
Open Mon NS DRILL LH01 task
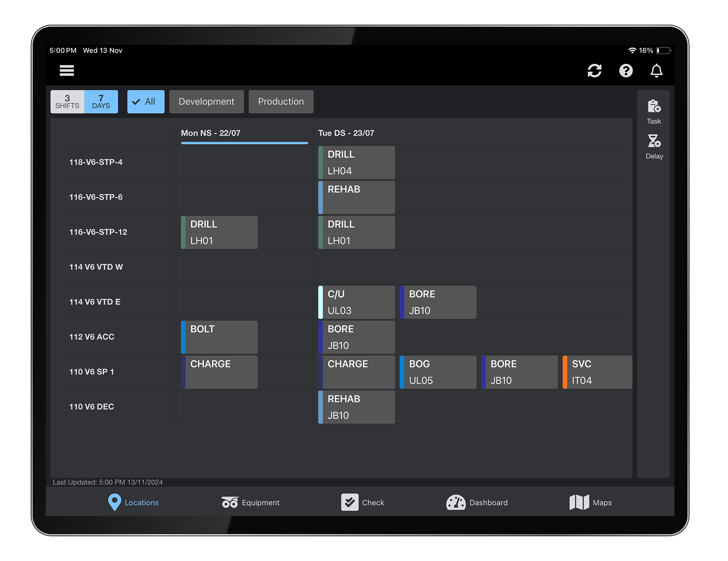pyautogui.click(x=219, y=233)
